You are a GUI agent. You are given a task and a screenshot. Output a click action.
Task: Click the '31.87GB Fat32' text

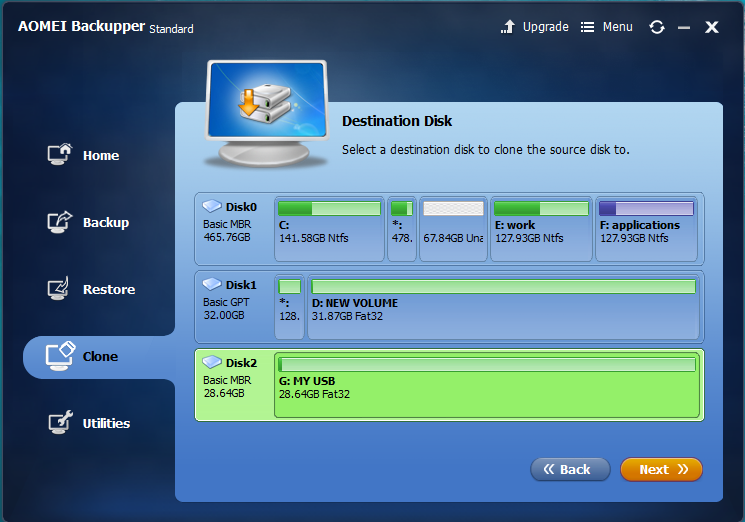pyautogui.click(x=347, y=316)
